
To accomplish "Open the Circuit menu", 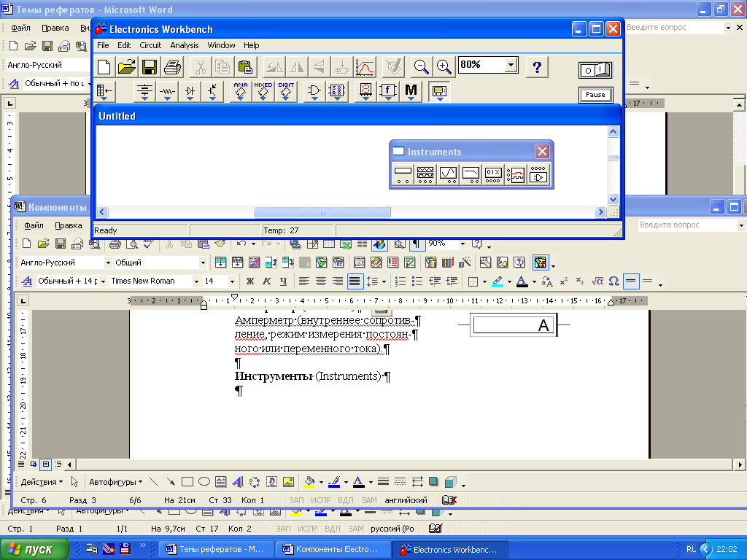I will pyautogui.click(x=150, y=45).
